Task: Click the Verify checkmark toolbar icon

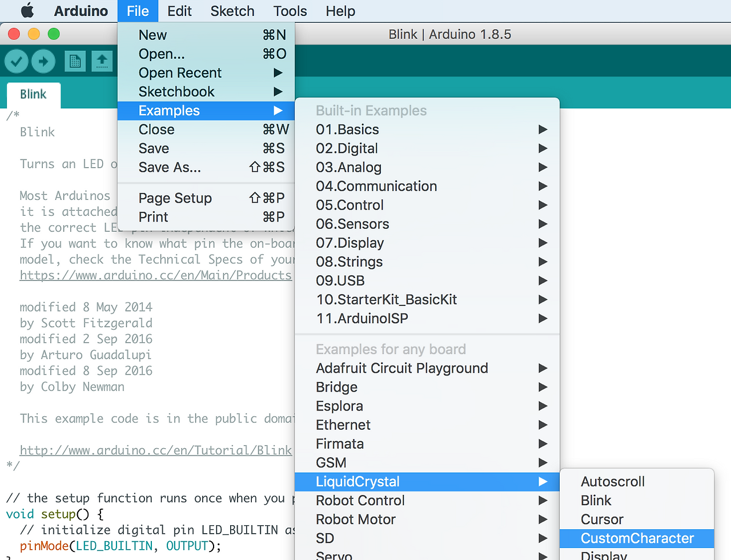Action: [x=17, y=61]
